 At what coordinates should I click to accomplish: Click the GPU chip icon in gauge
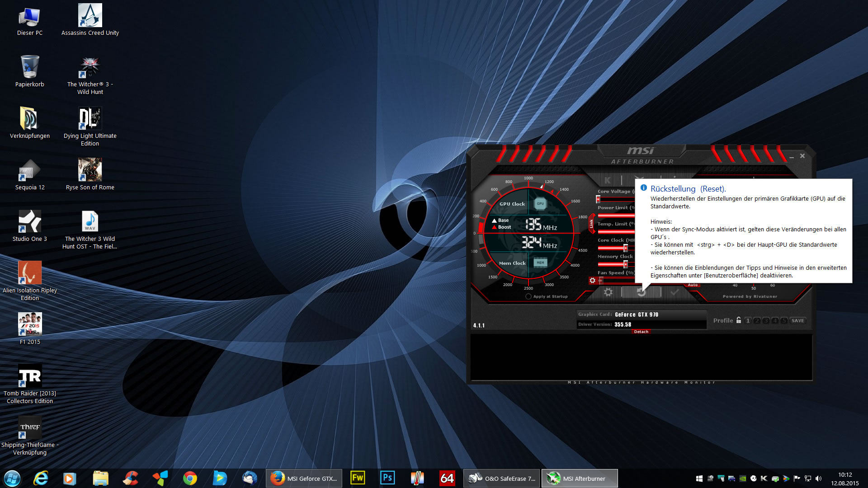(540, 204)
